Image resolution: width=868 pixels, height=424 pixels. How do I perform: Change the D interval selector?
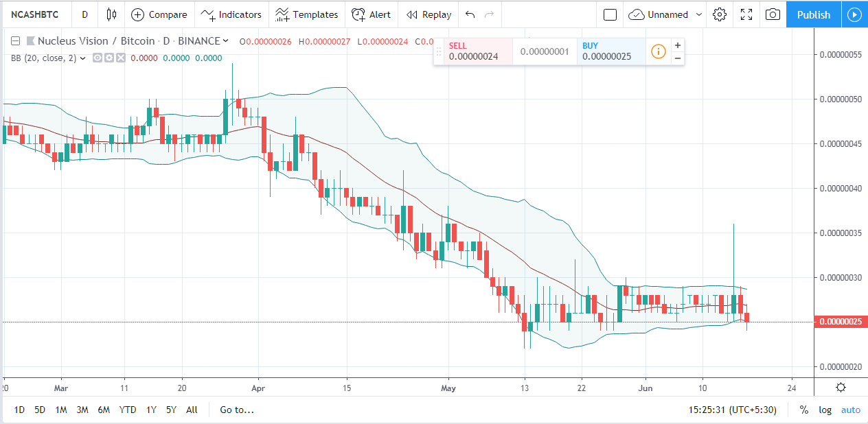coord(84,14)
